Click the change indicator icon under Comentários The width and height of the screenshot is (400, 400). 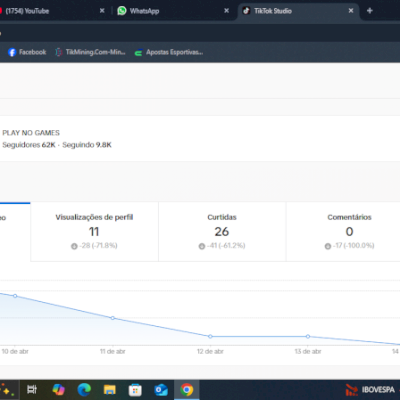(x=328, y=246)
